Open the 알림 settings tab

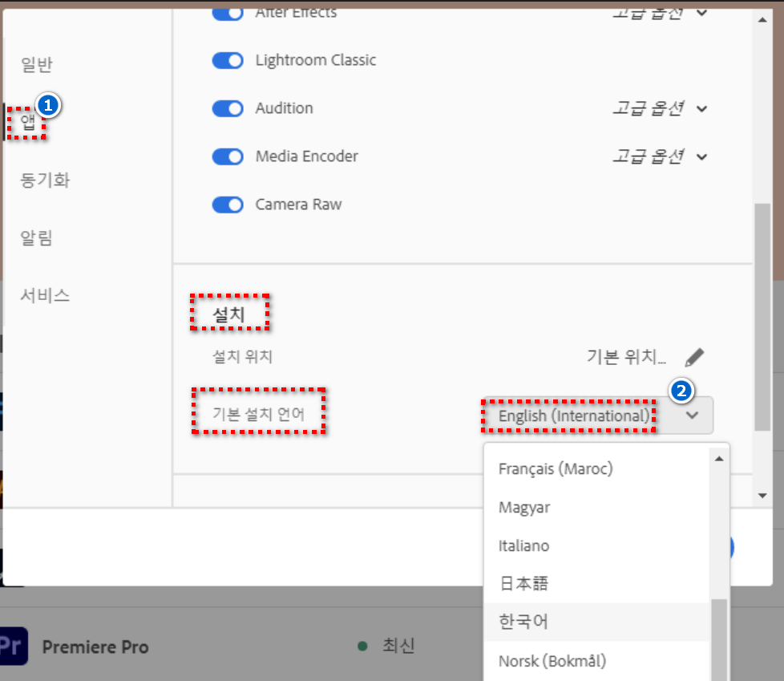(x=37, y=238)
